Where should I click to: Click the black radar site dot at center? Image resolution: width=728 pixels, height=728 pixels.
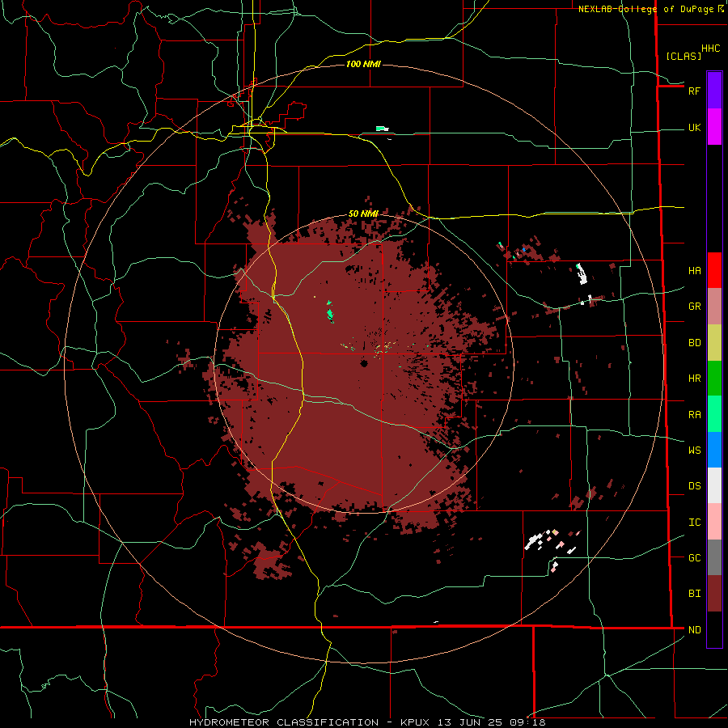point(364,363)
